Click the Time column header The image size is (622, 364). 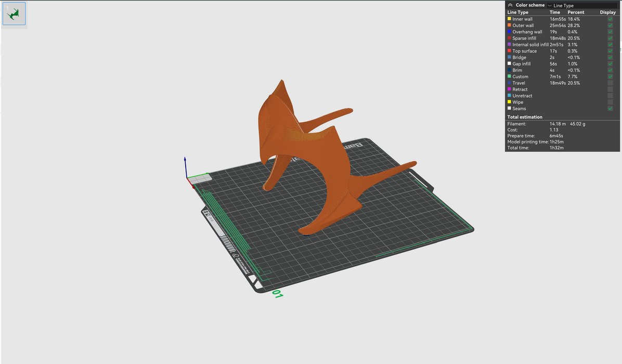coord(555,12)
